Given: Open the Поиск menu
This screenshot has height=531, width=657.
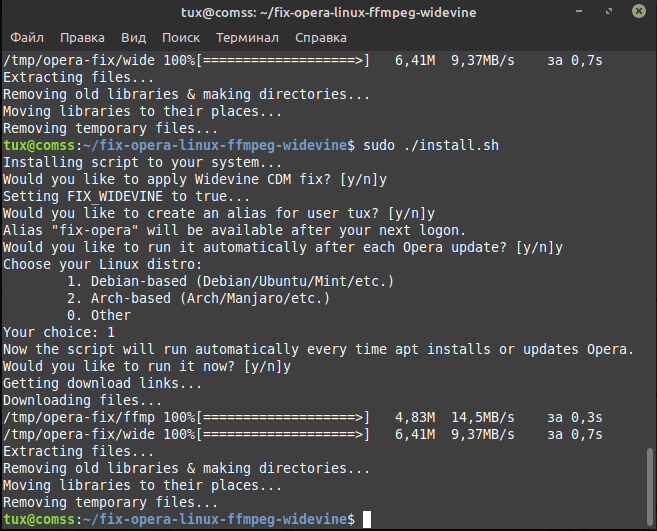Looking at the screenshot, I should pyautogui.click(x=180, y=38).
